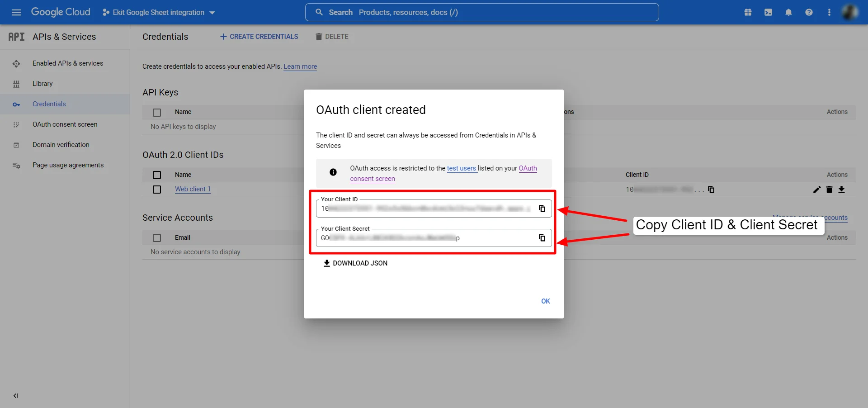Click DOWNLOAD JSON in the dialog
Viewport: 868px width, 408px height.
tap(355, 263)
